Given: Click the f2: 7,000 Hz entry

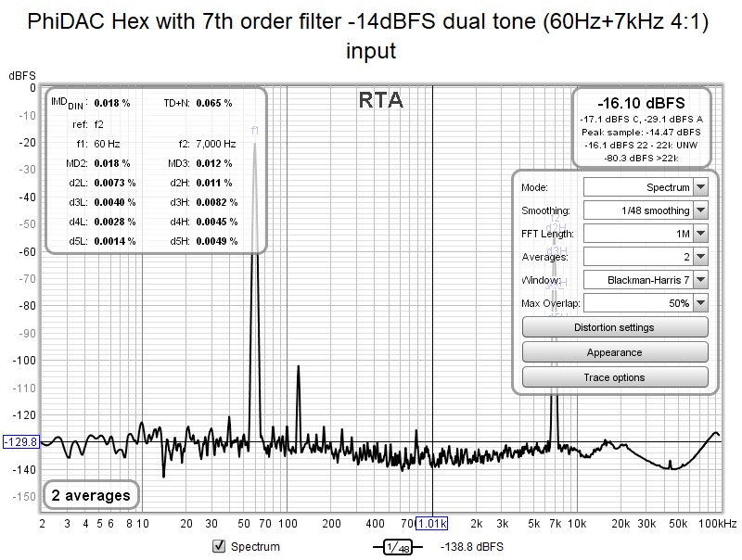Looking at the screenshot, I should pos(207,144).
